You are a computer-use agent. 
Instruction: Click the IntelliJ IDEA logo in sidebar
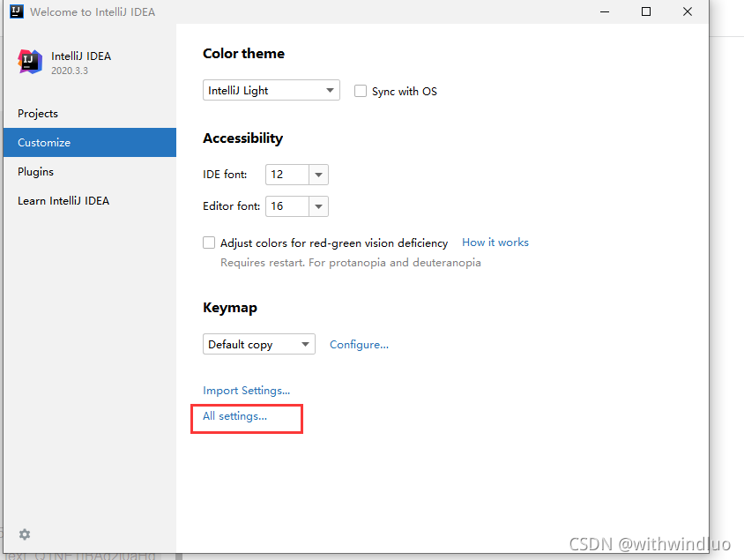pos(30,62)
